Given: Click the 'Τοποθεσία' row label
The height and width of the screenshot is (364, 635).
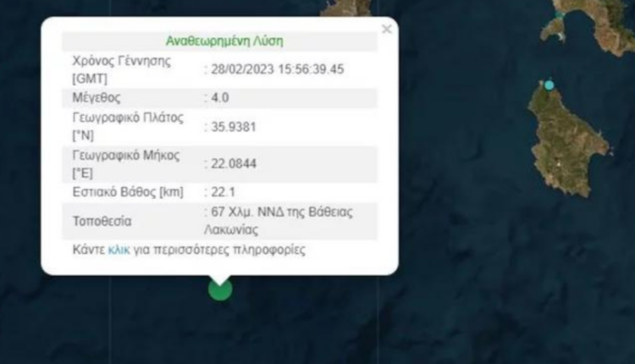Looking at the screenshot, I should coord(102,222).
